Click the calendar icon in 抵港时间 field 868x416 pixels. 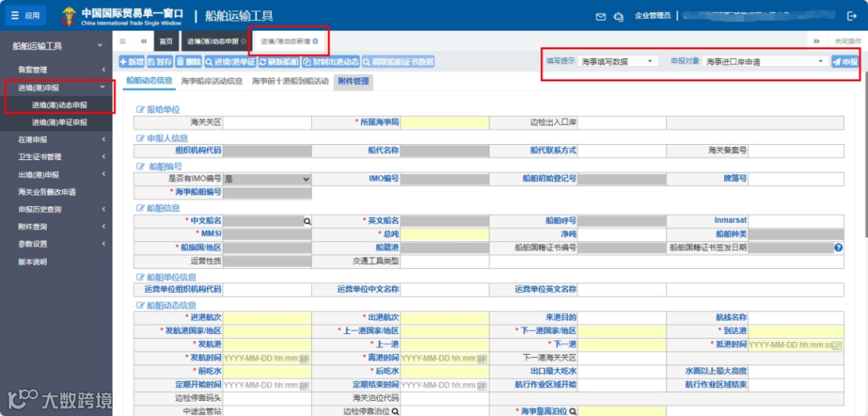click(837, 345)
